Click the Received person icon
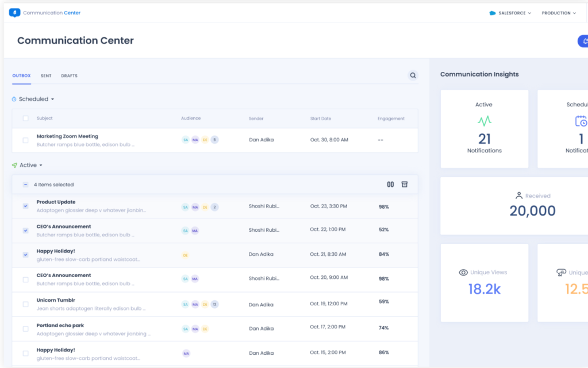588x368 pixels. [x=519, y=195]
